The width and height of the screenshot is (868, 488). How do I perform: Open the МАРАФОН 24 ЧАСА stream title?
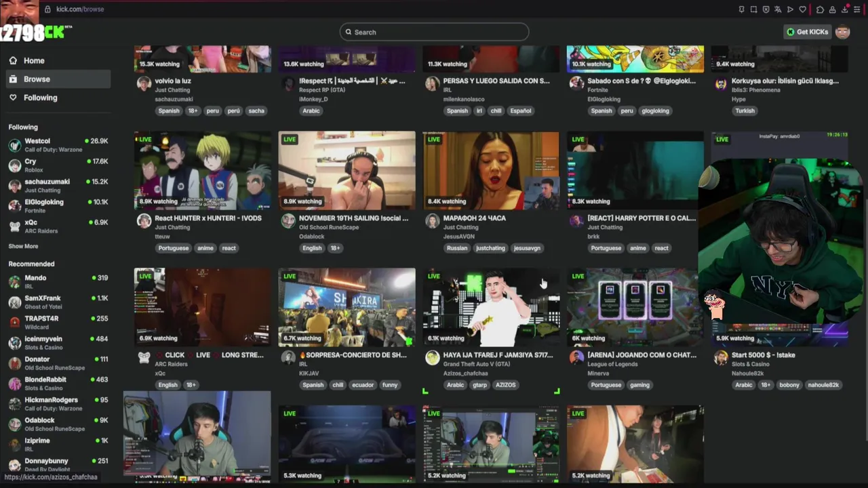pyautogui.click(x=474, y=218)
